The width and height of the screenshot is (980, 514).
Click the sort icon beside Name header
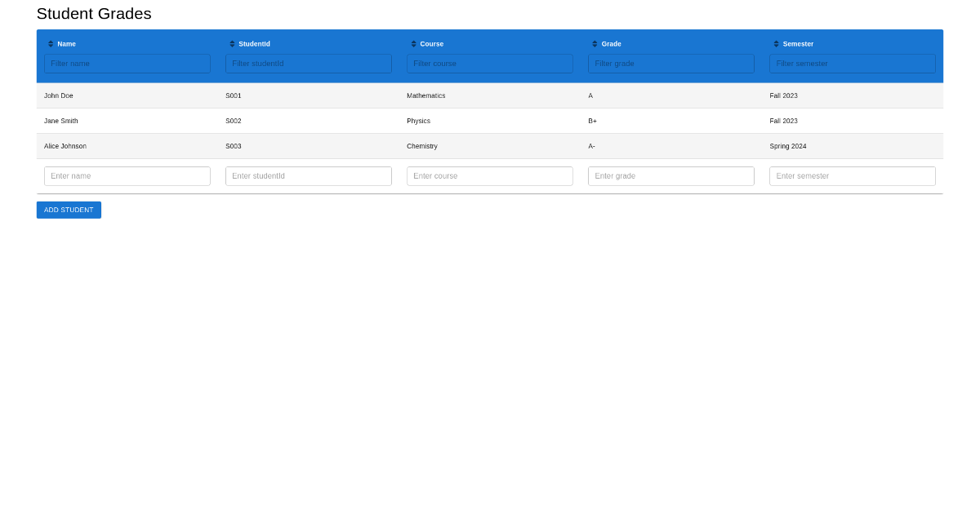tap(49, 44)
